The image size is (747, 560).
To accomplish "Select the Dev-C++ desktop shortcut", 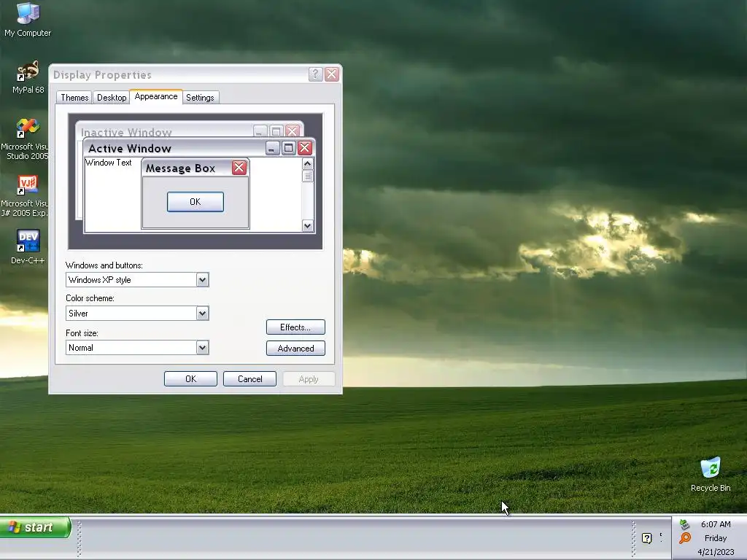I will 28,247.
